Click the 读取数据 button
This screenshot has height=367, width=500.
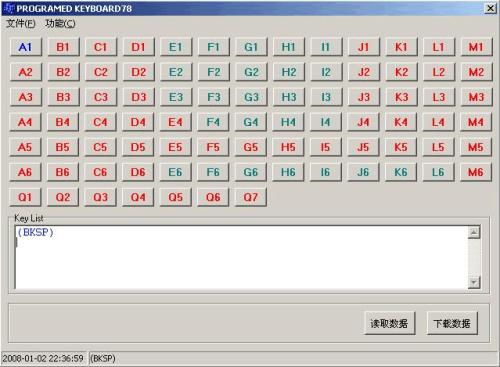(x=390, y=323)
